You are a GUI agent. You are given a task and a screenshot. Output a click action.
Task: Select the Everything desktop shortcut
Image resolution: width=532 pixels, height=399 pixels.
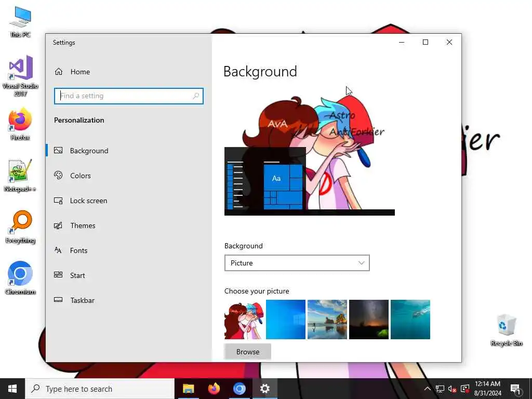[20, 228]
